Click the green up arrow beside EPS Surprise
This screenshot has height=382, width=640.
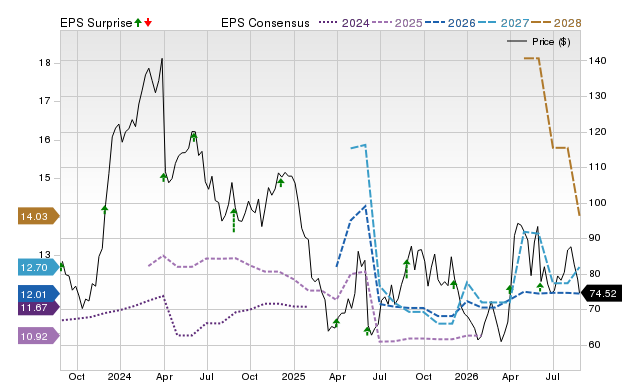click(x=138, y=23)
